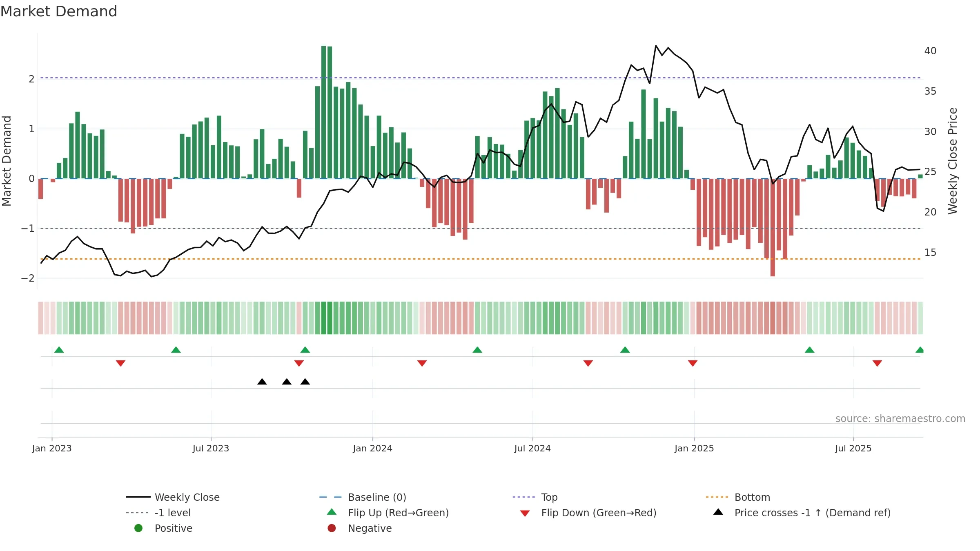Screen dimensions: 980x551
Task: Click the tallest green demand bar
Action: click(x=324, y=112)
